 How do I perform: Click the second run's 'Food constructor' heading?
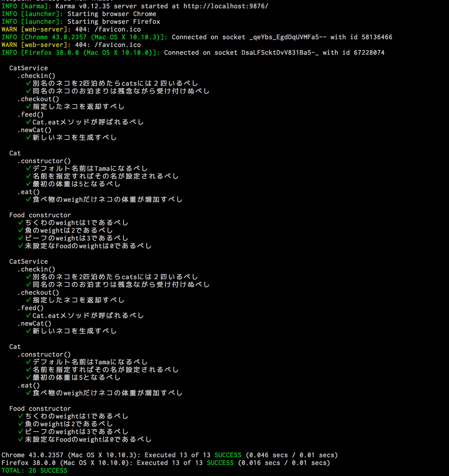[40, 409]
